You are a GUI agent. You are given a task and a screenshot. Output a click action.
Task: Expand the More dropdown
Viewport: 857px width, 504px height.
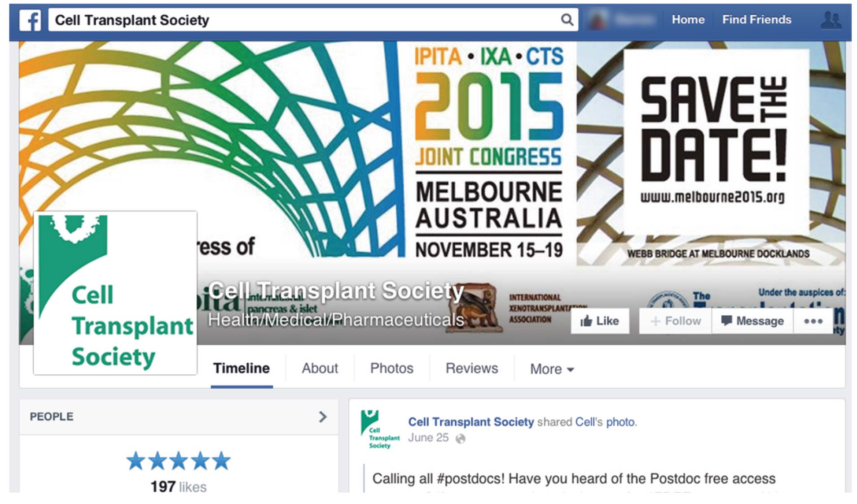pos(552,369)
